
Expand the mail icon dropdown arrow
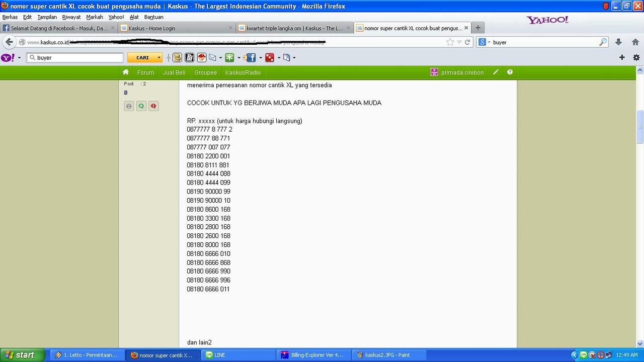[220, 58]
